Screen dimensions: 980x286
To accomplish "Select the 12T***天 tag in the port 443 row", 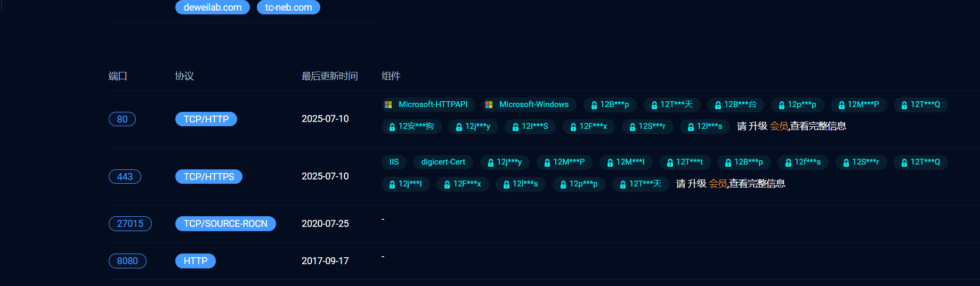I will click(641, 184).
